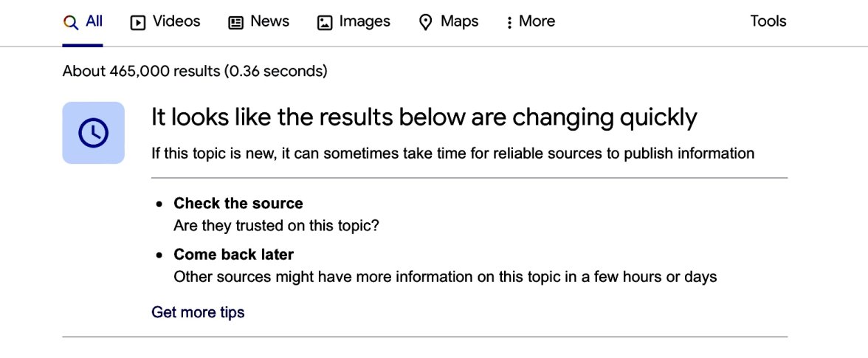Click the Videos play icon
Screen dimensions: 868x358
138,23
